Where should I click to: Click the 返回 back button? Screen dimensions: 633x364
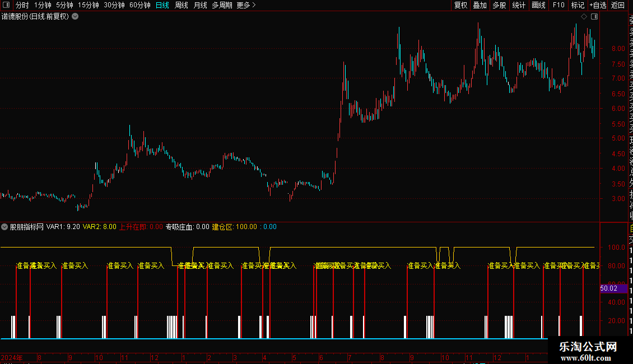[618, 5]
